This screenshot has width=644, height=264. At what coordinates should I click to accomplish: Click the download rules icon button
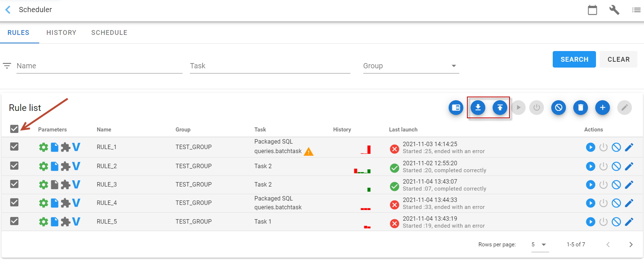coord(478,108)
